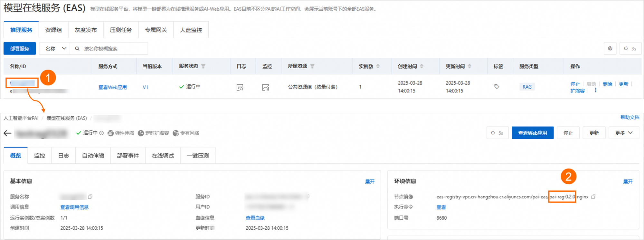Open 查看Web应用 link in service row
The height and width of the screenshot is (240, 644).
pyautogui.click(x=112, y=87)
